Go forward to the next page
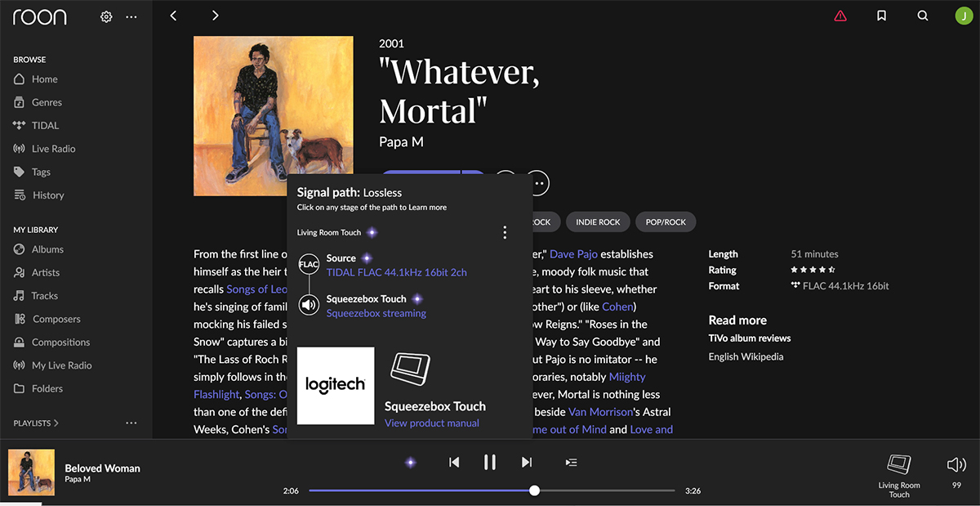The image size is (980, 506). (215, 16)
